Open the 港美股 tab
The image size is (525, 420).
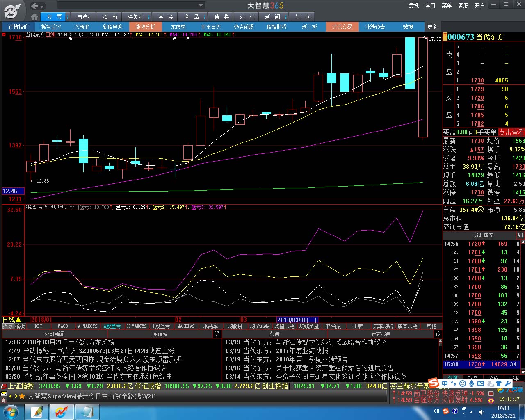[135, 17]
